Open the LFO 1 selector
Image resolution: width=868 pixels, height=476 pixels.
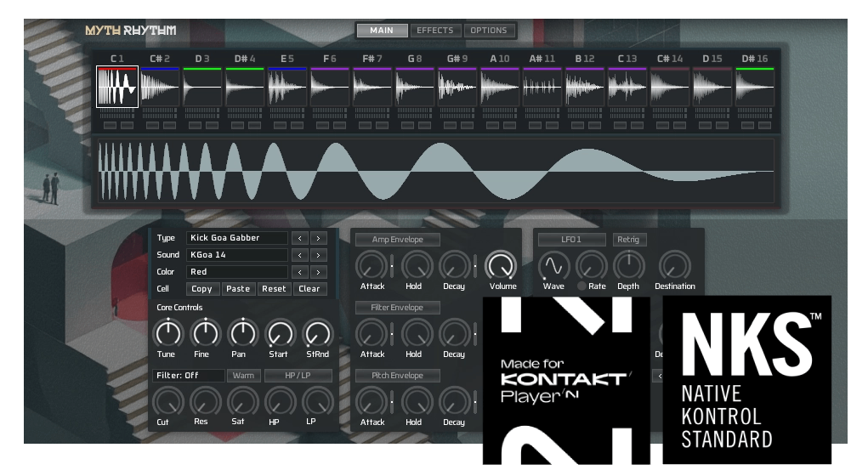point(572,240)
